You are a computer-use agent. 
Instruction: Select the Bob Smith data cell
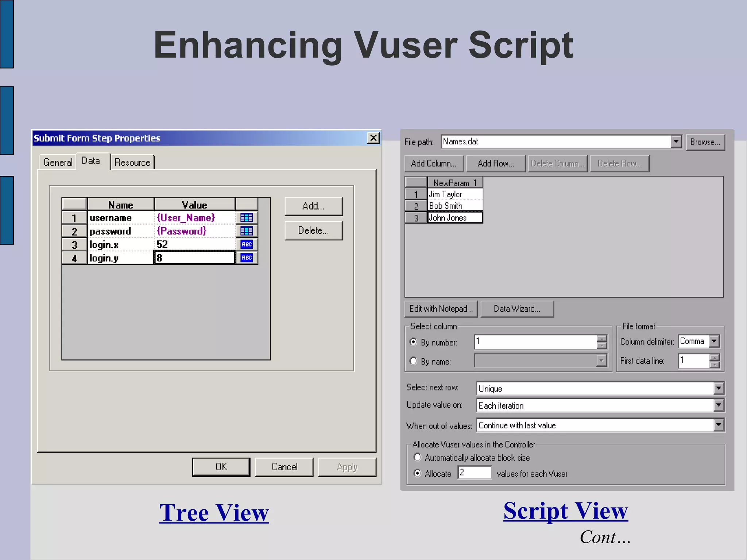click(455, 206)
